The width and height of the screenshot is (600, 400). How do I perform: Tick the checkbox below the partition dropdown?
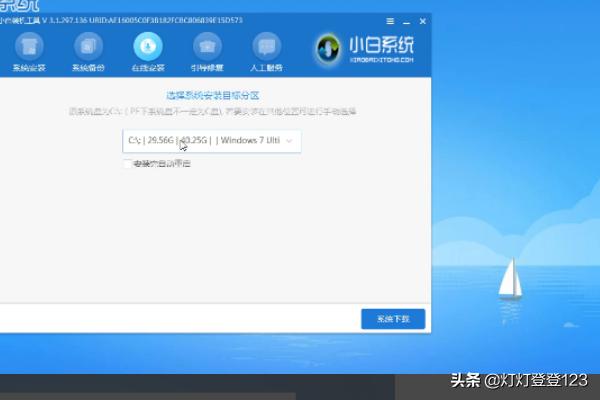pyautogui.click(x=127, y=164)
